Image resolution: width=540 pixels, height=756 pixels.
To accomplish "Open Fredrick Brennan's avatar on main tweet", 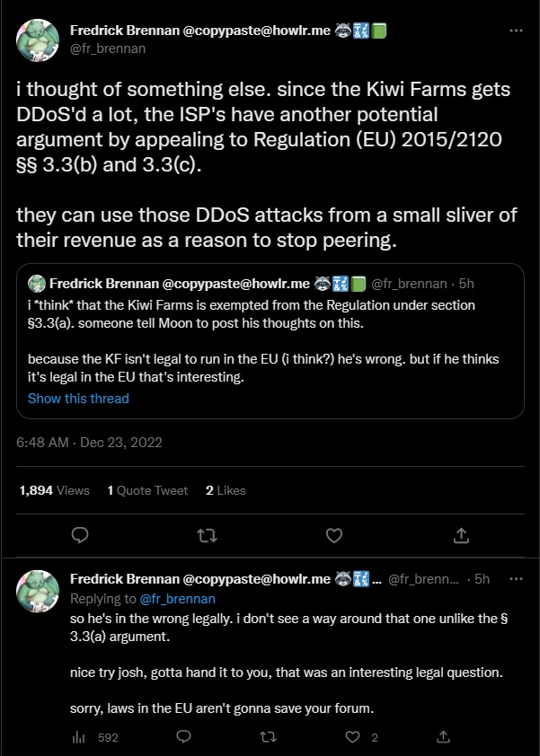I will (39, 41).
